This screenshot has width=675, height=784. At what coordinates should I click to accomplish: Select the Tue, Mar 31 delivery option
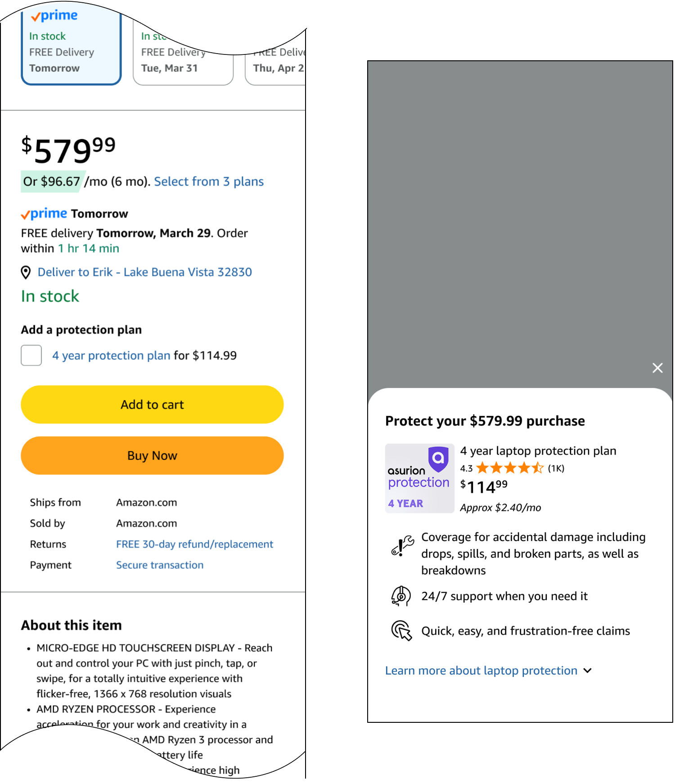pyautogui.click(x=183, y=61)
